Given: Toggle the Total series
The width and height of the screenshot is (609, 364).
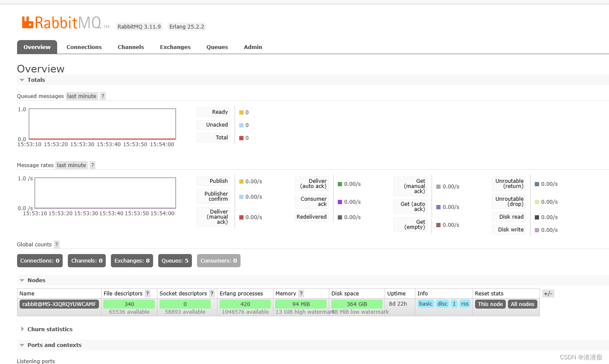Looking at the screenshot, I should [213, 138].
